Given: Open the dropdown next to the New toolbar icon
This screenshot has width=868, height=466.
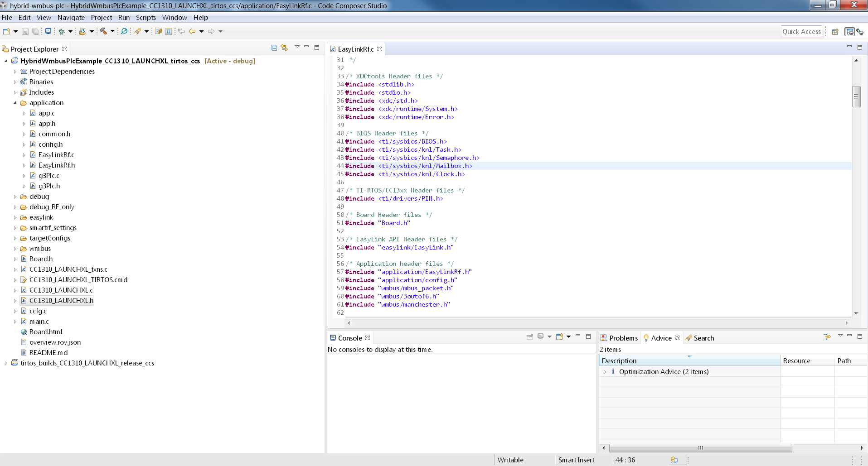Looking at the screenshot, I should point(15,31).
